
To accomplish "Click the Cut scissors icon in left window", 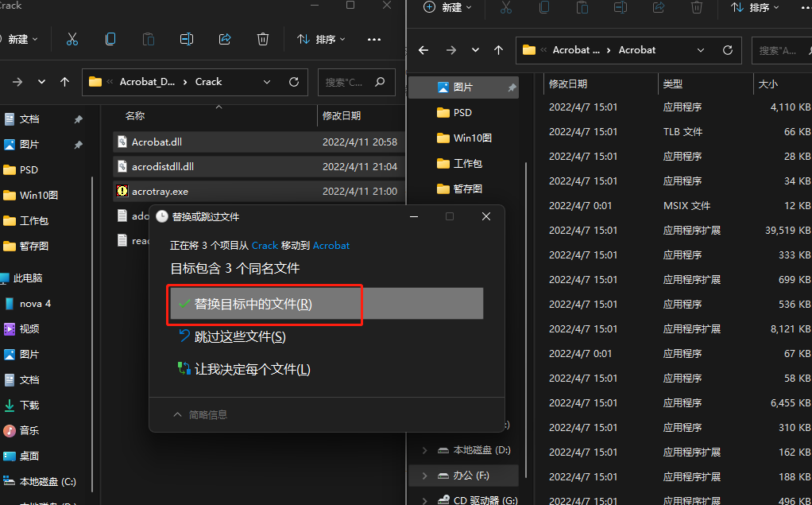I will point(72,40).
